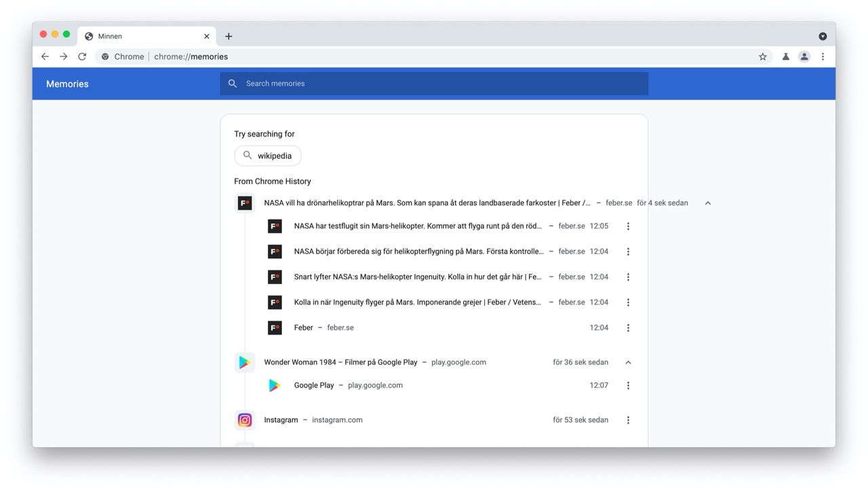Viewport: 868px width, 490px height.
Task: Collapse the Wonder Woman 1984 group
Action: click(629, 363)
